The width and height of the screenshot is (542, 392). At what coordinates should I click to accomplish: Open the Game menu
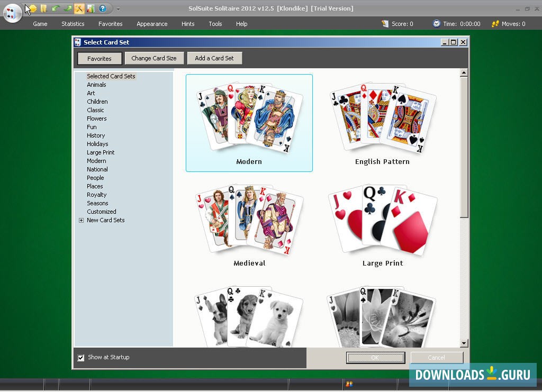tap(40, 24)
